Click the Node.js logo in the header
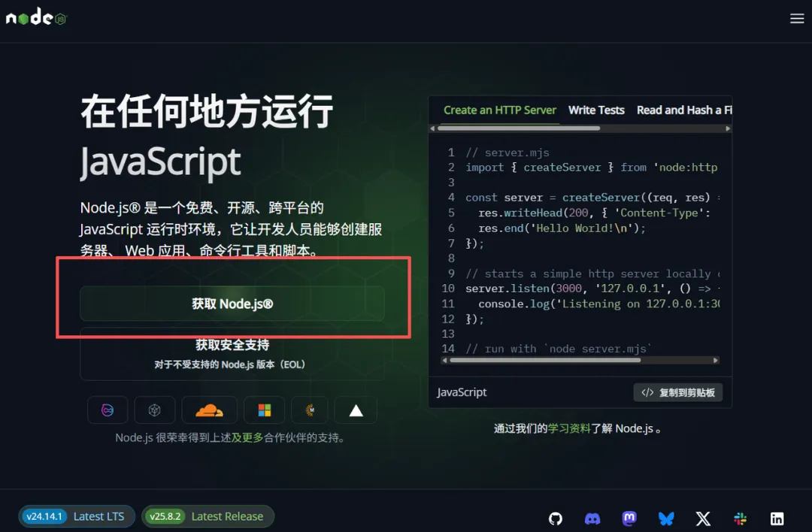The height and width of the screenshot is (532, 812). pos(35,18)
